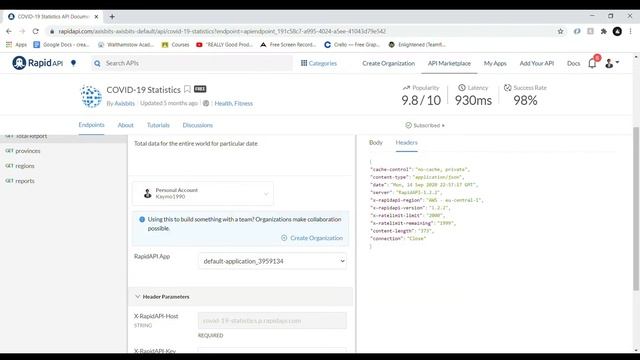
Task: Click the browser back arrow
Action: coord(9,31)
